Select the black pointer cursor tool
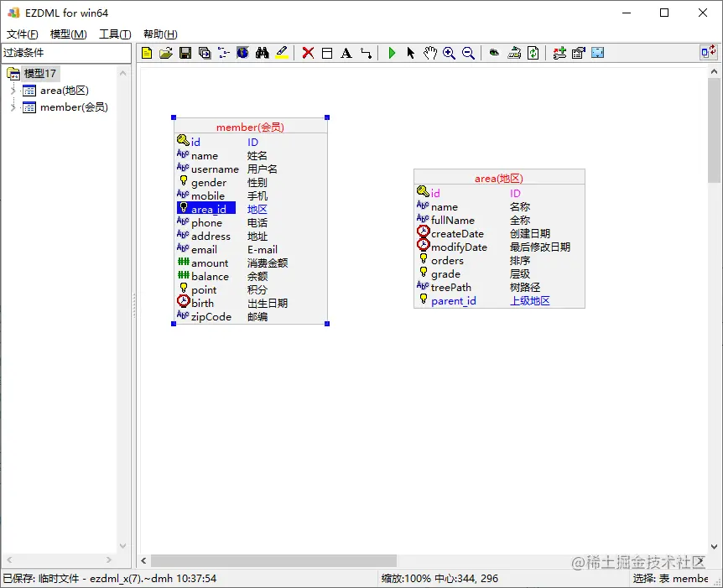Viewport: 723px width, 588px height. click(411, 53)
